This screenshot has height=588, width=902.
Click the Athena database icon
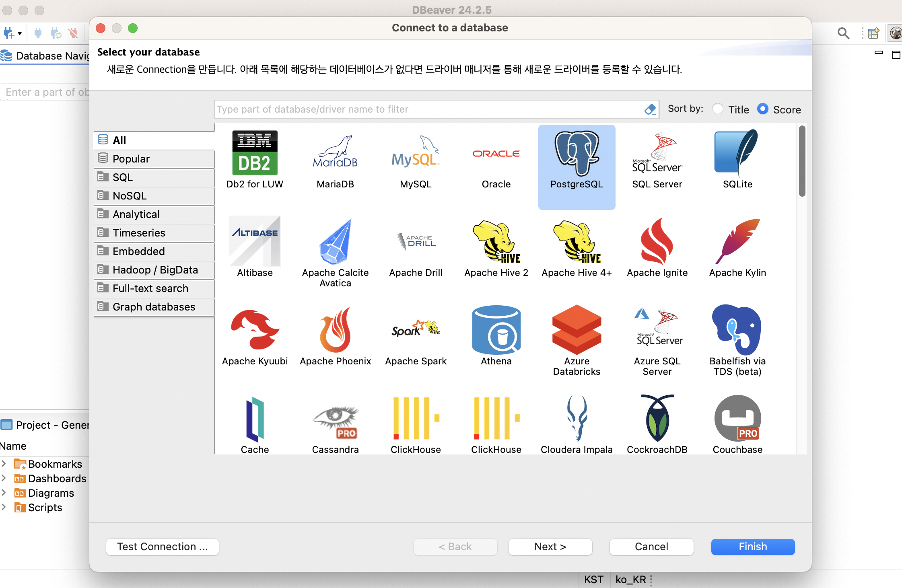(x=496, y=331)
